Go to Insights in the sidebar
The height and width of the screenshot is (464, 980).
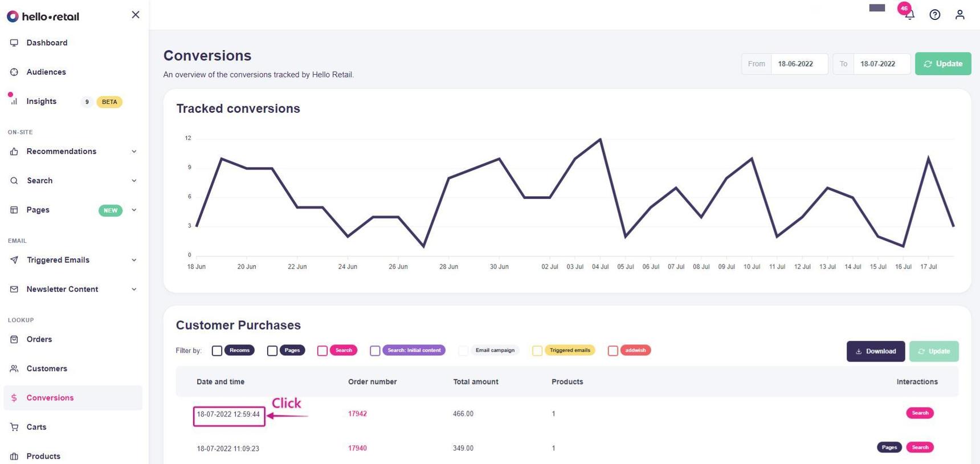(42, 101)
